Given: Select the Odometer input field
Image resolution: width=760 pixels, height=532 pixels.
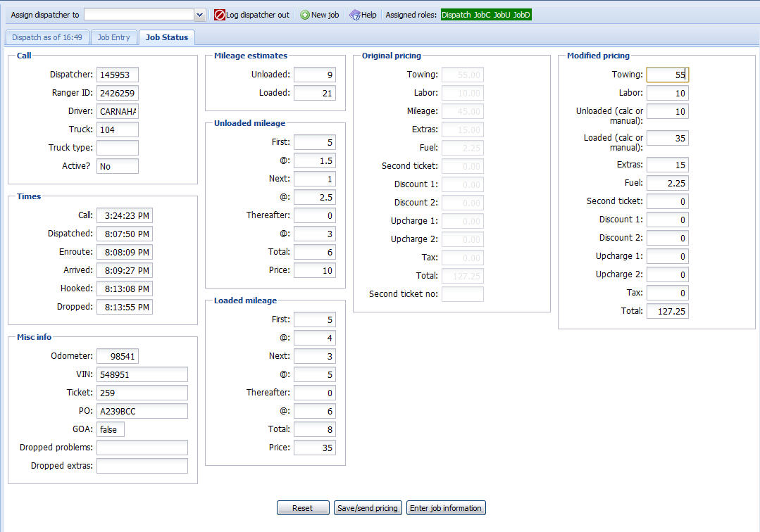Looking at the screenshot, I should [118, 357].
